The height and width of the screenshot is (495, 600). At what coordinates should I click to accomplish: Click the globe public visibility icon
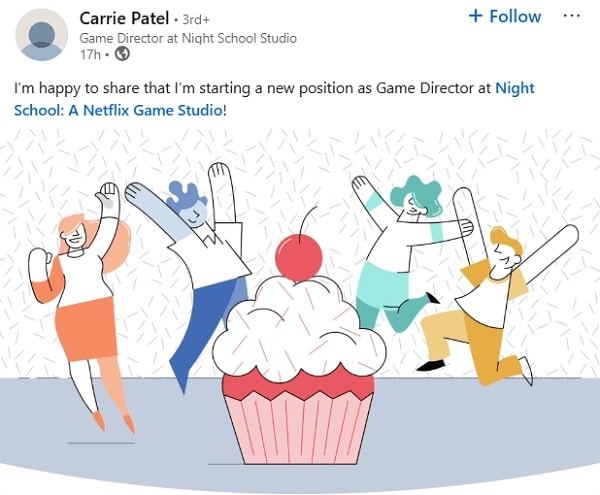coord(122,54)
